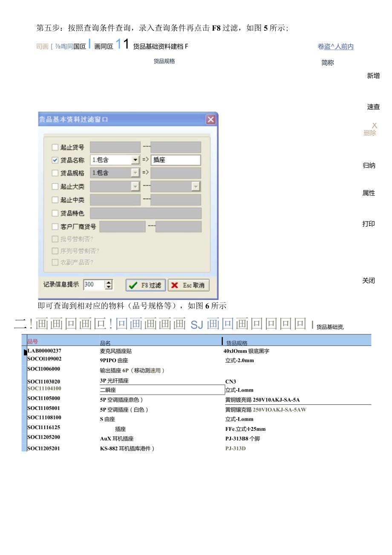This screenshot has width=392, height=555.
Task: Select the 新增 (new record) function
Action: 373,75
